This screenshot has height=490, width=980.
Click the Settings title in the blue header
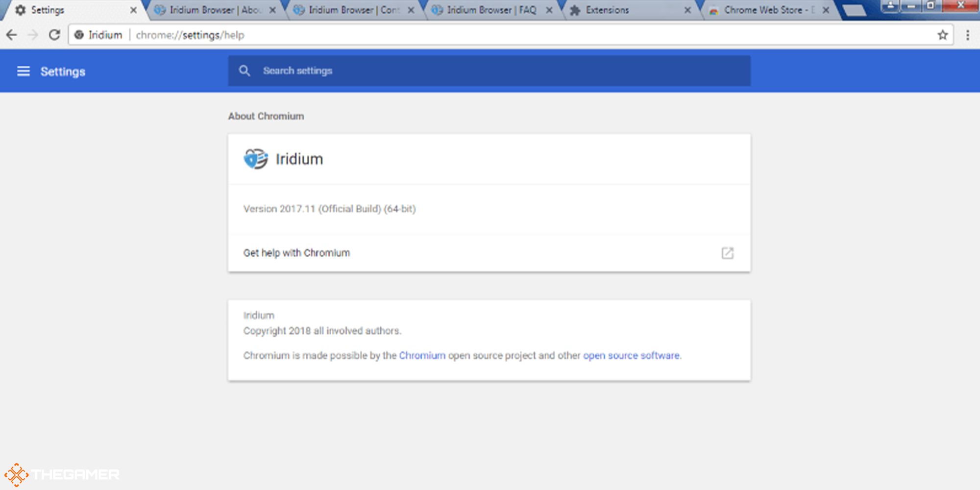[x=63, y=72]
